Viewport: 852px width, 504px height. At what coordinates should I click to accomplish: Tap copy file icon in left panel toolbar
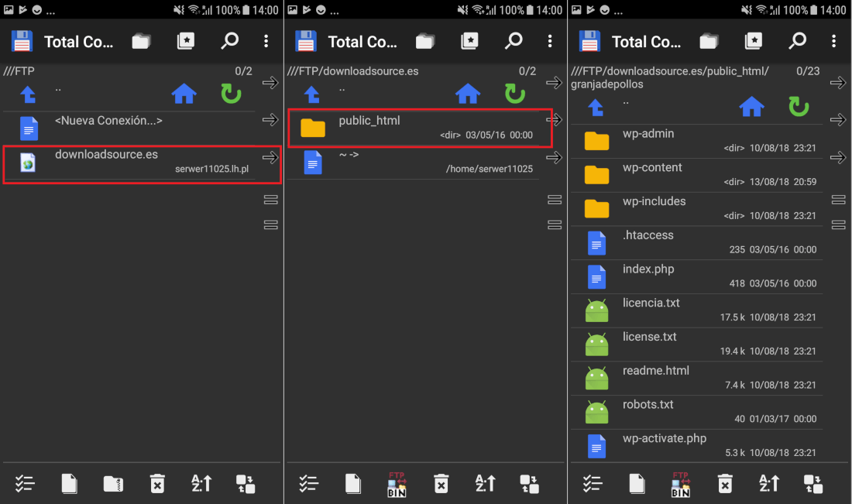pyautogui.click(x=70, y=483)
